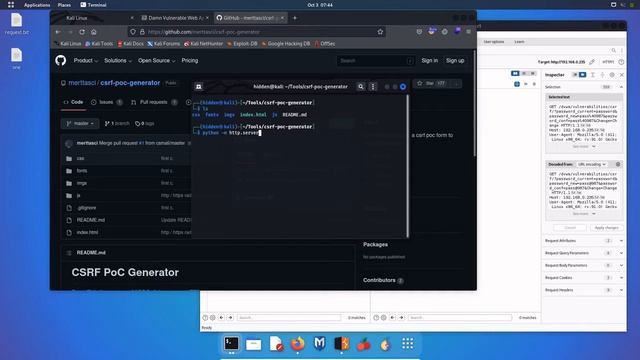This screenshot has width=640, height=360.
Task: Open the Firefox hamburger menu
Action: [x=469, y=32]
